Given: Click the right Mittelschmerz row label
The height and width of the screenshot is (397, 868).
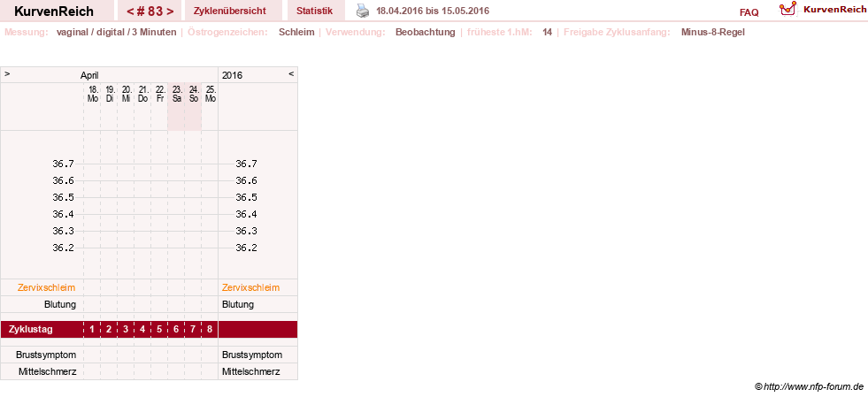Looking at the screenshot, I should (x=251, y=371).
